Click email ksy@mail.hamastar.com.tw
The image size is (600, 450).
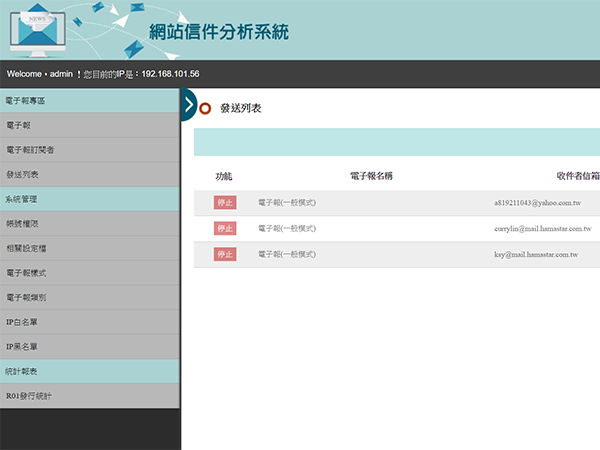[x=536, y=254]
